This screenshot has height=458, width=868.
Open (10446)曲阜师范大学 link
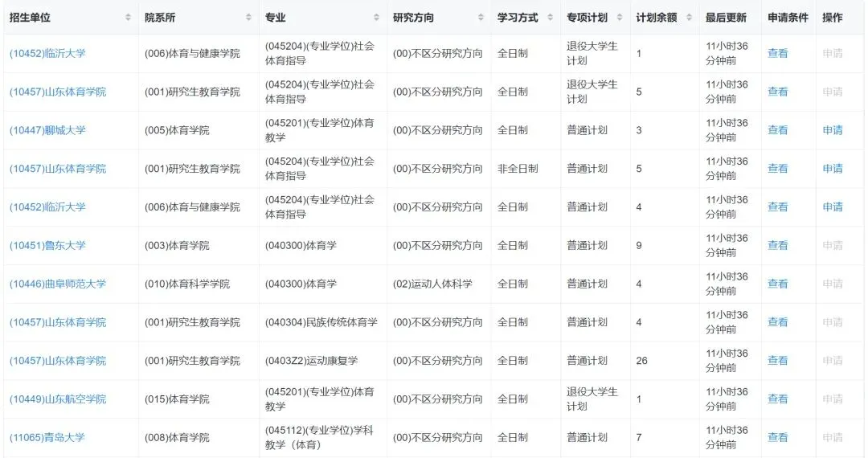tap(58, 284)
